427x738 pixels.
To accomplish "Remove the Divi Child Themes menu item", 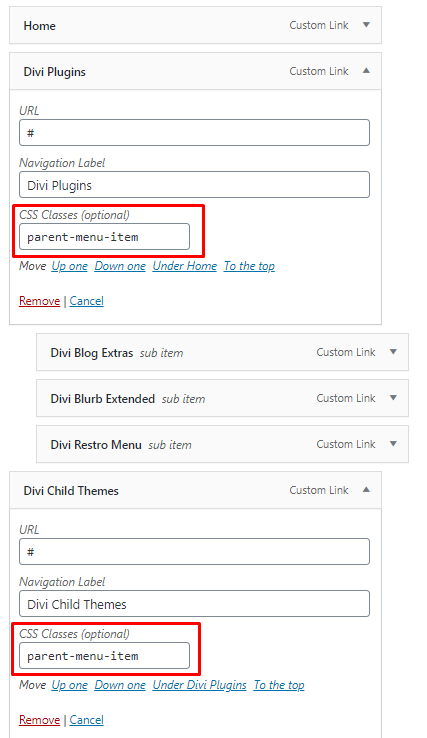I will pyautogui.click(x=40, y=720).
